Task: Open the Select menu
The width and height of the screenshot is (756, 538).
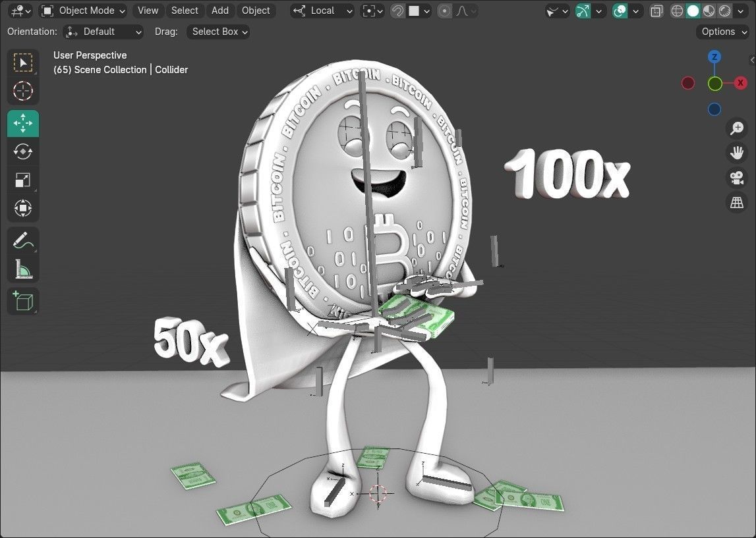Action: pyautogui.click(x=185, y=11)
